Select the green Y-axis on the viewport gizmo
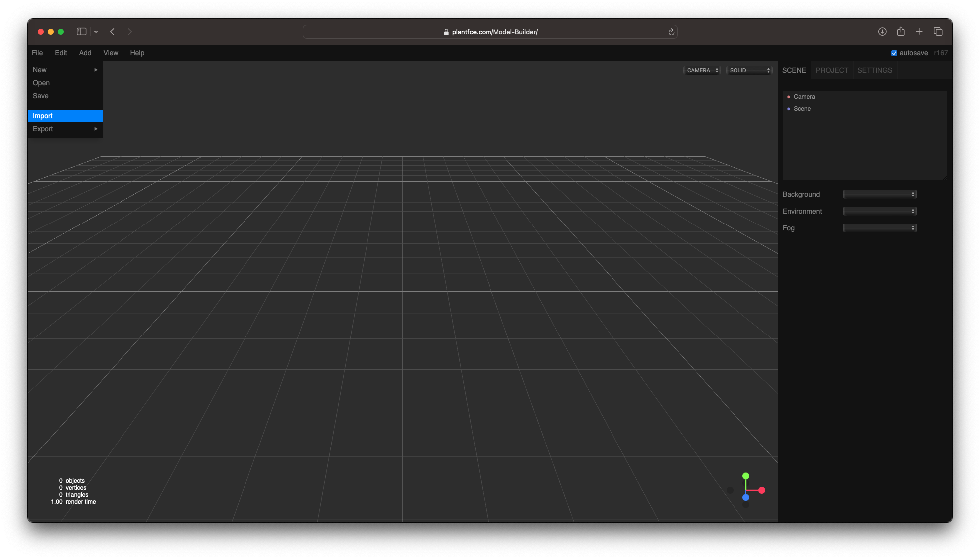The height and width of the screenshot is (559, 980). pyautogui.click(x=745, y=476)
